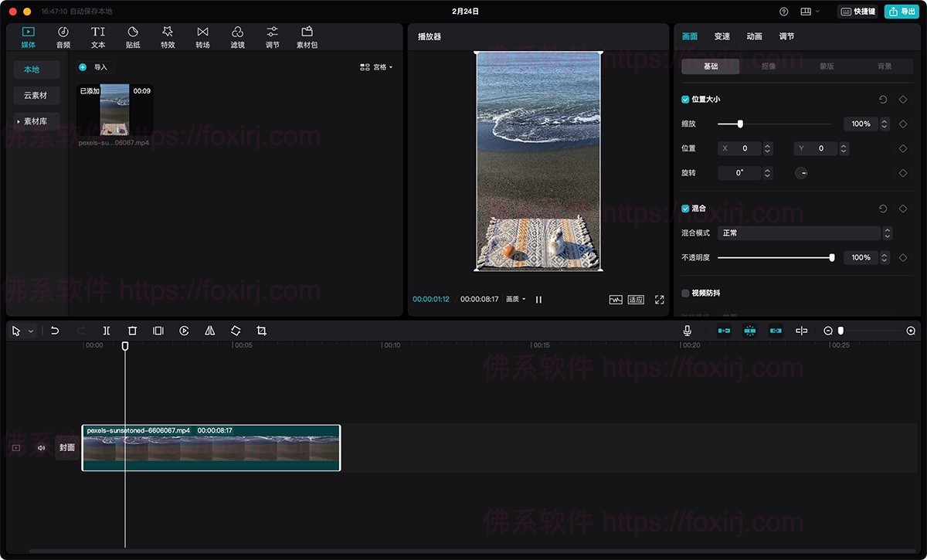Click the rotate clip icon
This screenshot has height=560, width=927.
[x=235, y=331]
